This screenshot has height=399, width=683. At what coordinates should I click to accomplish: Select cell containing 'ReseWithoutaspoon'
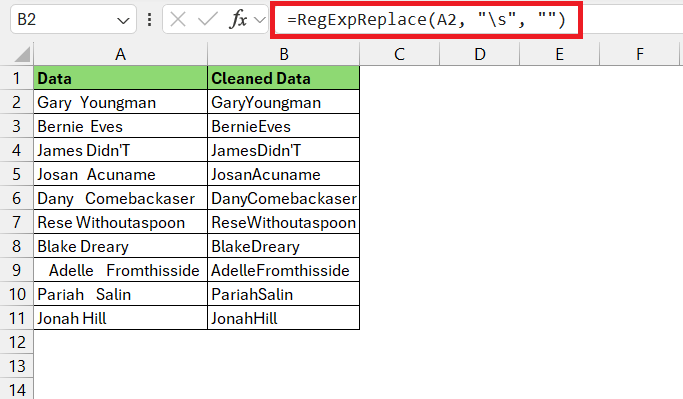tap(284, 222)
